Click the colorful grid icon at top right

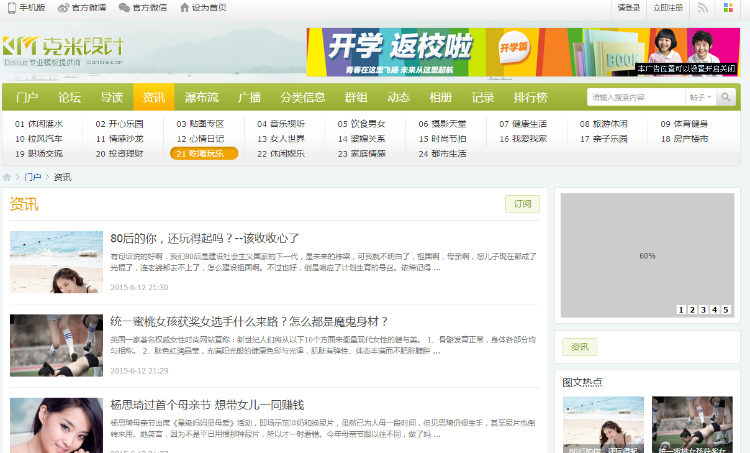728,8
